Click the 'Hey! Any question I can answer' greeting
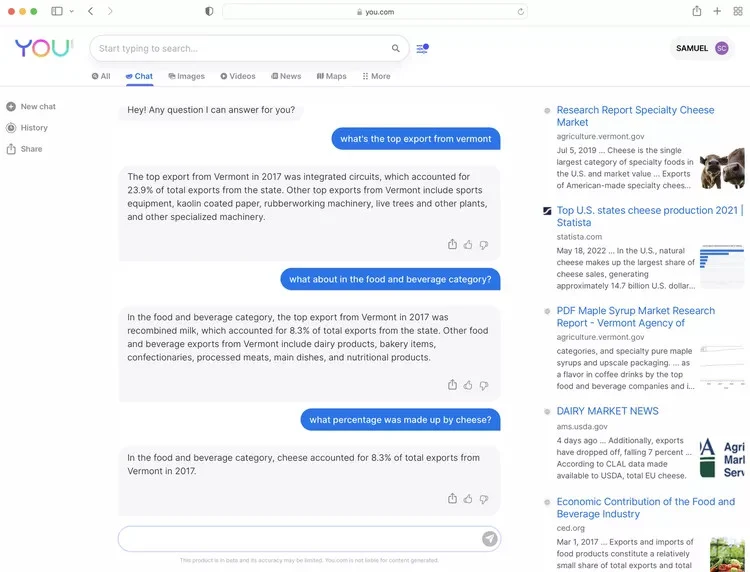 click(211, 110)
